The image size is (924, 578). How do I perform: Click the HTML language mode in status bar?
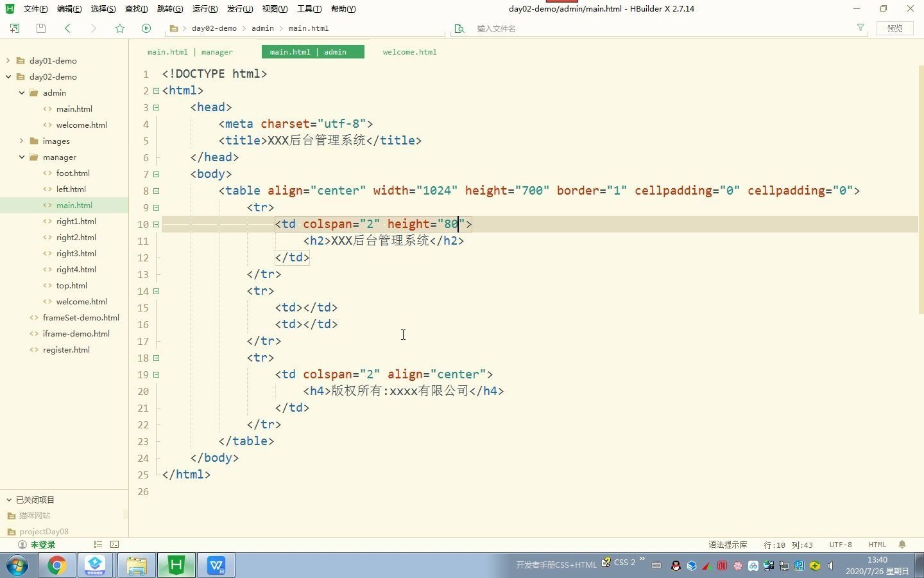point(877,545)
